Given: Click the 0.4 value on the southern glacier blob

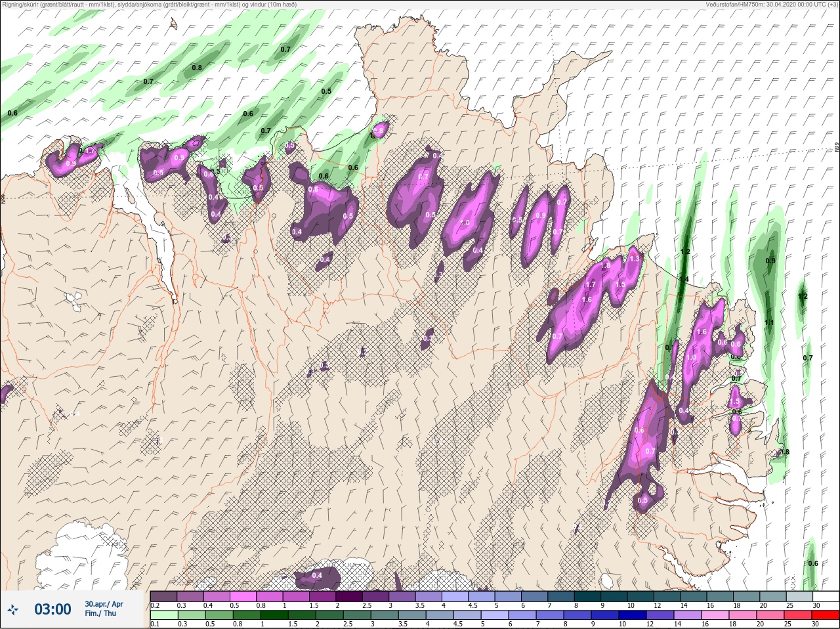Looking at the screenshot, I should click(x=317, y=575).
